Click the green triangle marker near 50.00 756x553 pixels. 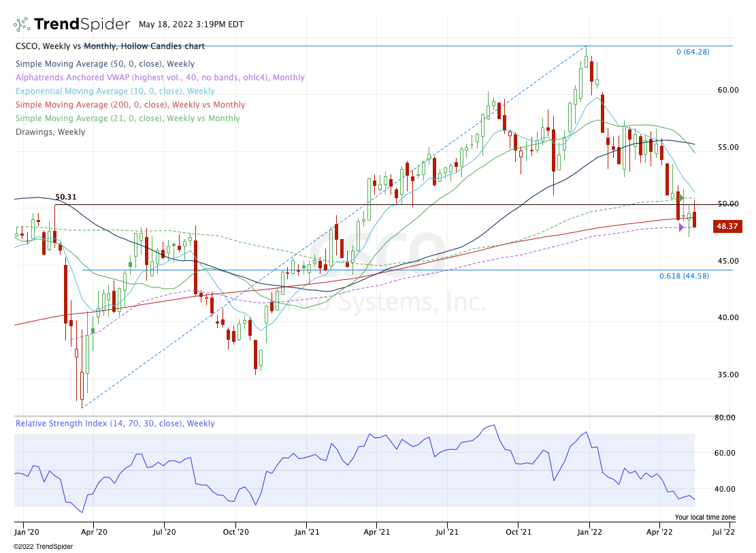click(682, 197)
